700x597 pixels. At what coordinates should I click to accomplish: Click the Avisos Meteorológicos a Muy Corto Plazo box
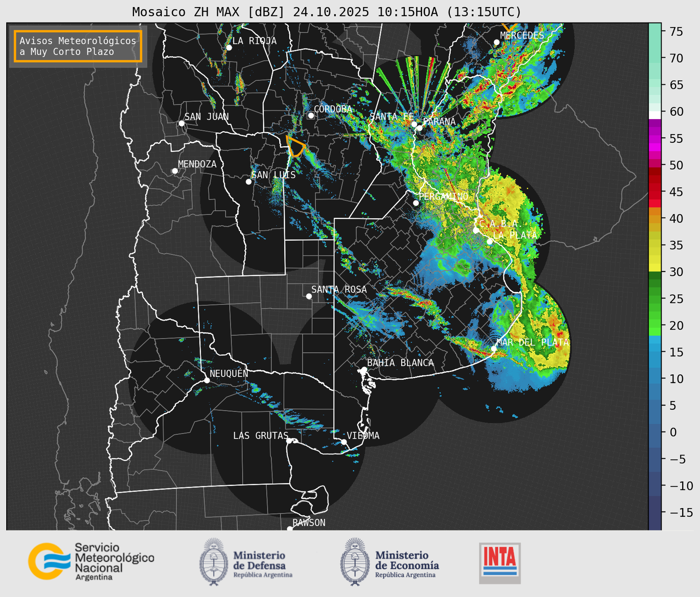[78, 46]
